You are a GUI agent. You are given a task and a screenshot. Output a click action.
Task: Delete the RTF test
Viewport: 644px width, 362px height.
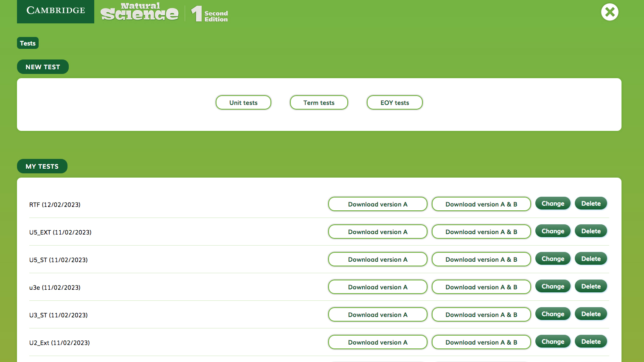(x=591, y=204)
